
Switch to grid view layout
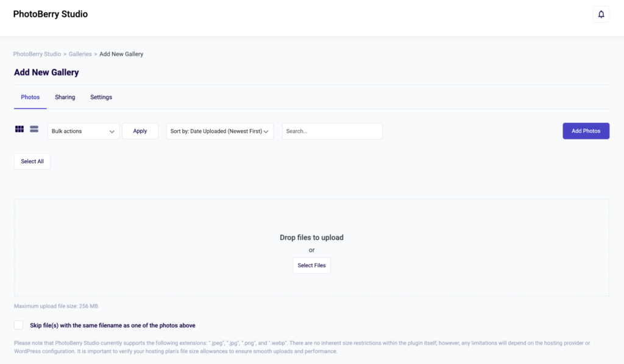[x=19, y=129]
